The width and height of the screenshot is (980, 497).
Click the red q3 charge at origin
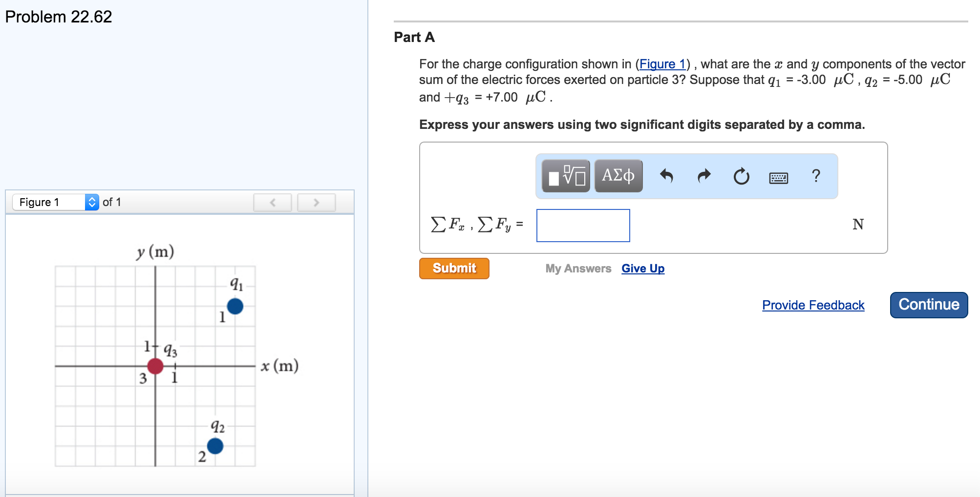[155, 366]
